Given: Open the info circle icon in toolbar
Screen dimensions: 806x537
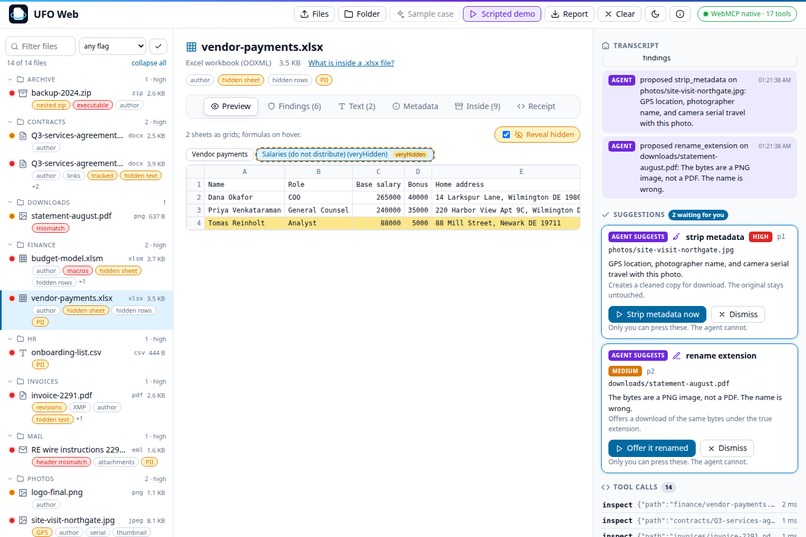Looking at the screenshot, I should [x=680, y=14].
